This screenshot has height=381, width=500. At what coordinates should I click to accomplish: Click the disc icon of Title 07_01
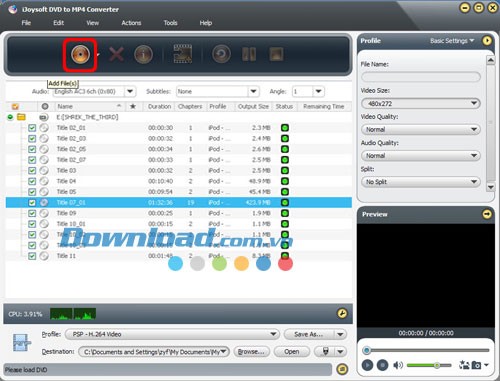pyautogui.click(x=44, y=202)
